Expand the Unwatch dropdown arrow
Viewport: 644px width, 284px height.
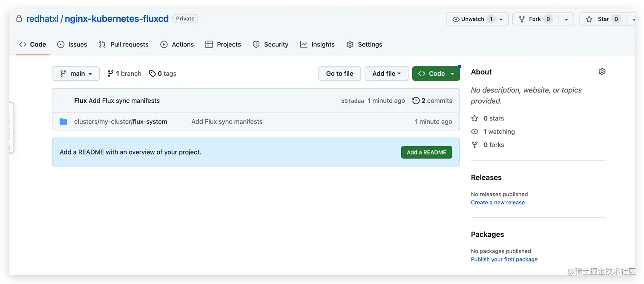pyautogui.click(x=501, y=19)
